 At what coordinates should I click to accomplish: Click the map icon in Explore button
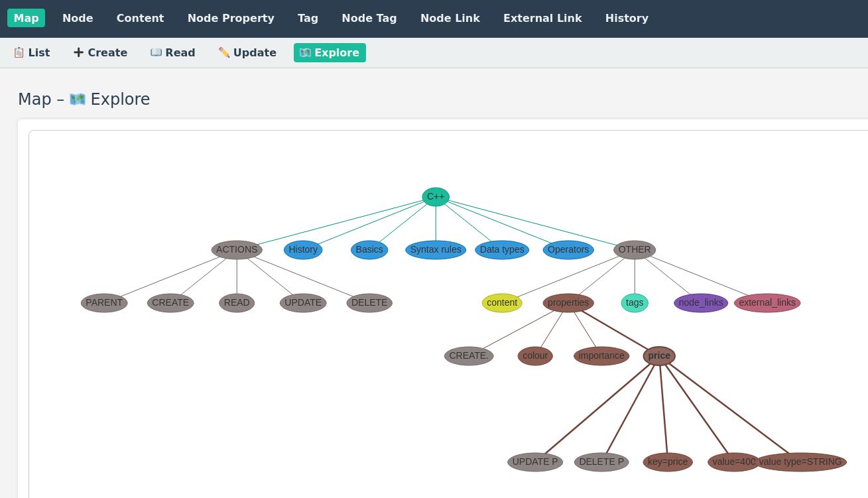(x=305, y=52)
